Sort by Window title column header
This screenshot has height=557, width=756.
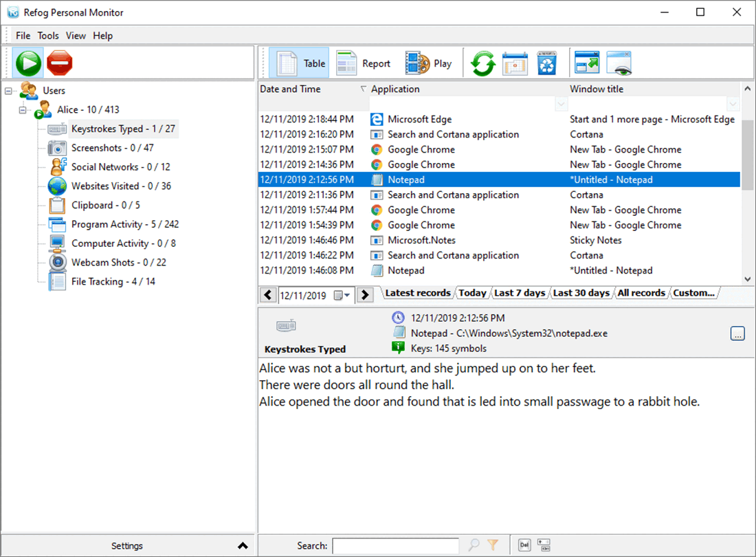point(654,89)
